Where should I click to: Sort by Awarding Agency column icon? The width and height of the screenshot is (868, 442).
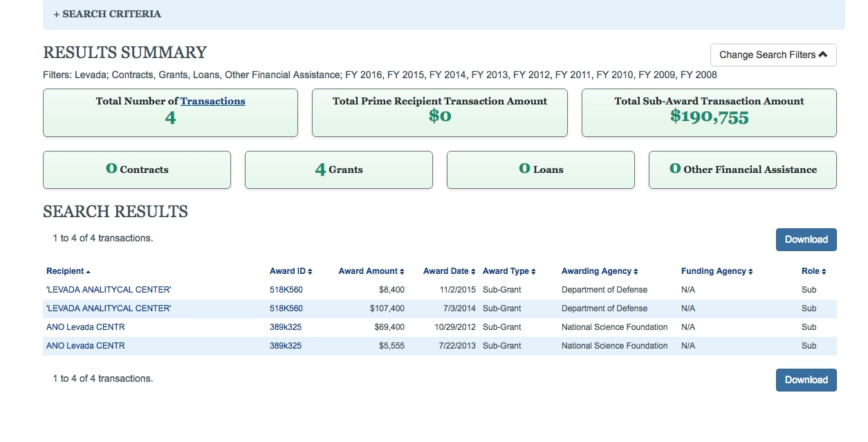click(636, 272)
